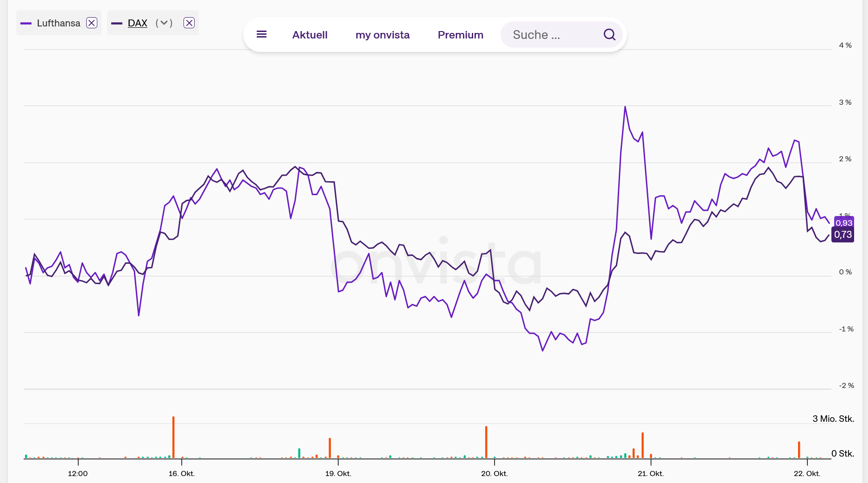Click the -2 % axis label
The height and width of the screenshot is (483, 868).
(846, 386)
